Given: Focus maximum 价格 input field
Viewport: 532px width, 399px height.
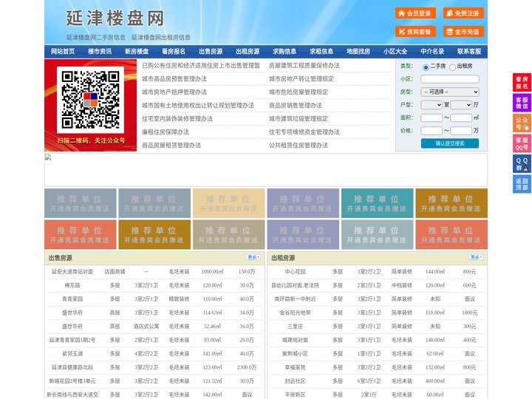Looking at the screenshot, I should [x=461, y=131].
